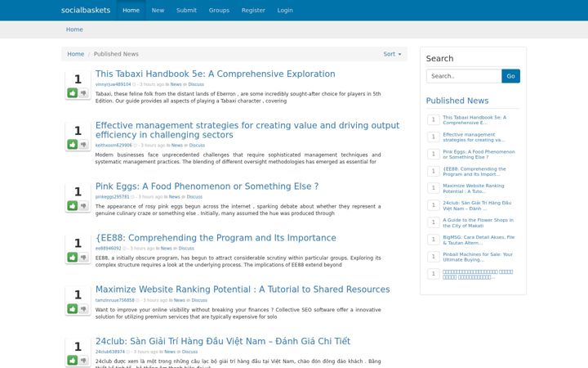Image resolution: width=588 pixels, height=368 pixels.
Task: Open the Login page
Action: coord(285,10)
